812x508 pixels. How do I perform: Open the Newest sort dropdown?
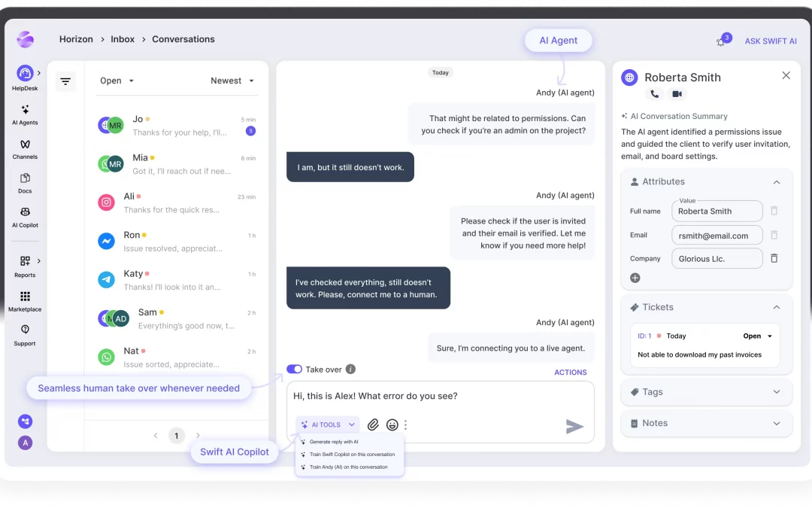point(232,81)
